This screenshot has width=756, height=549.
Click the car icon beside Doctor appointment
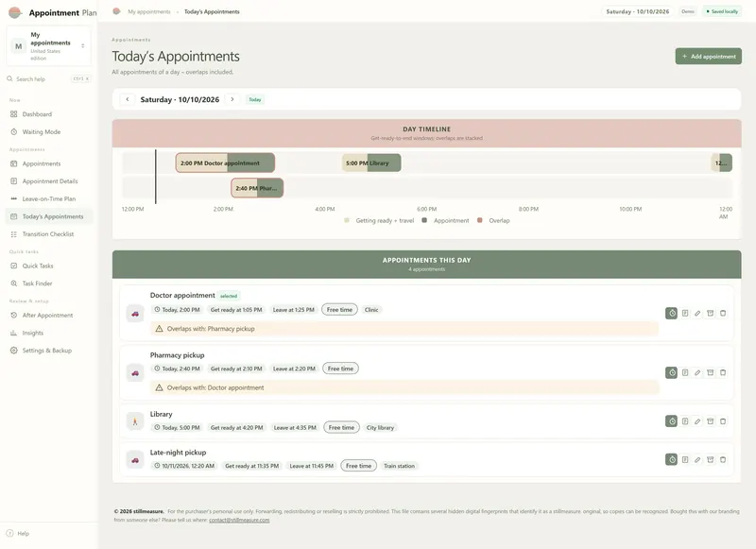click(x=135, y=314)
